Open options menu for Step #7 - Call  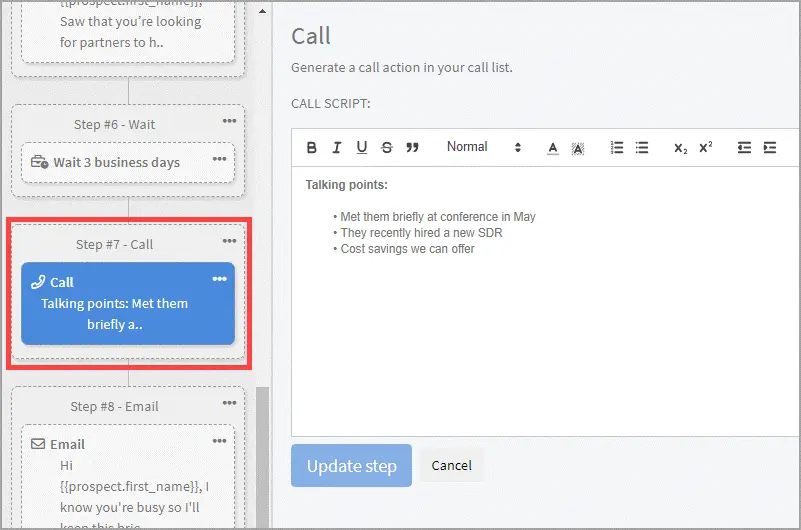(229, 240)
